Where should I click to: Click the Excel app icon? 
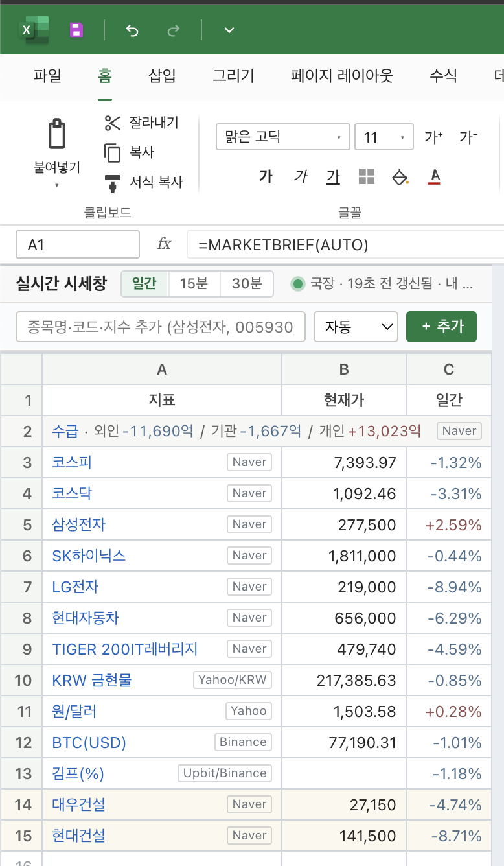coord(36,30)
